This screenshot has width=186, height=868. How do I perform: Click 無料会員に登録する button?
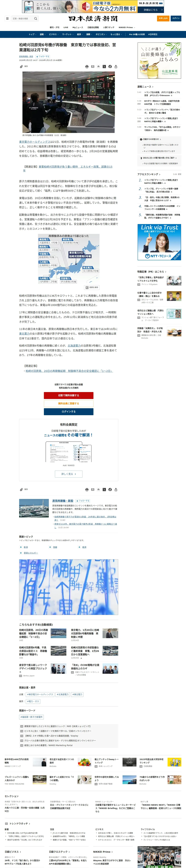point(69,403)
